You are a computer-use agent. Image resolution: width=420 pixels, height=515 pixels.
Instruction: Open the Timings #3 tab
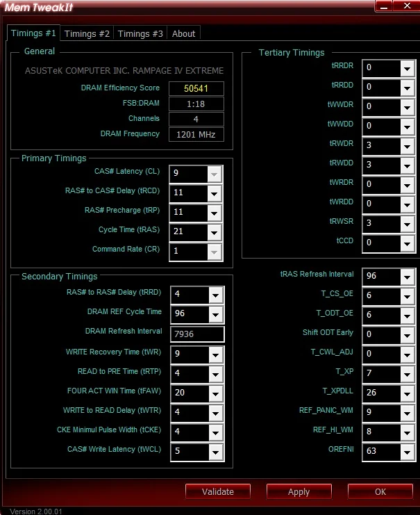click(x=140, y=33)
